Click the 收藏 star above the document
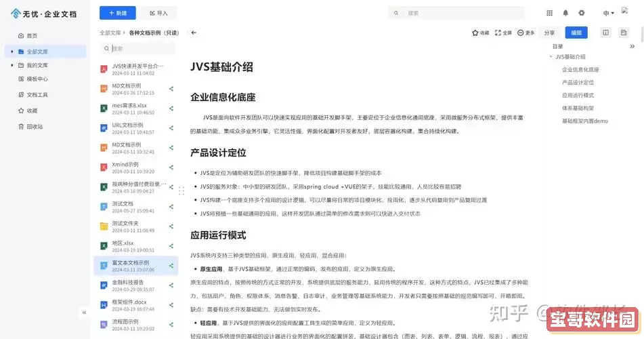This screenshot has height=339, width=644. pos(481,33)
